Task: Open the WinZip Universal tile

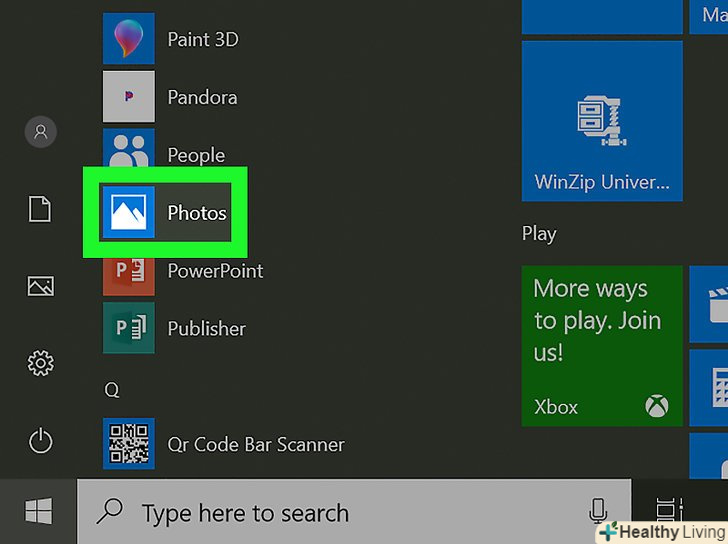Action: [602, 121]
